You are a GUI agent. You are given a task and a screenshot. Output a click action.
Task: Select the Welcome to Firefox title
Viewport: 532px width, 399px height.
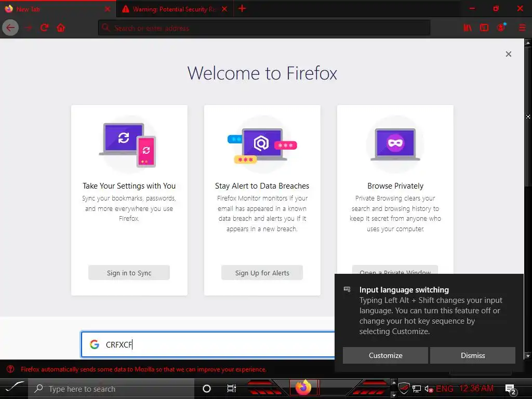point(262,73)
